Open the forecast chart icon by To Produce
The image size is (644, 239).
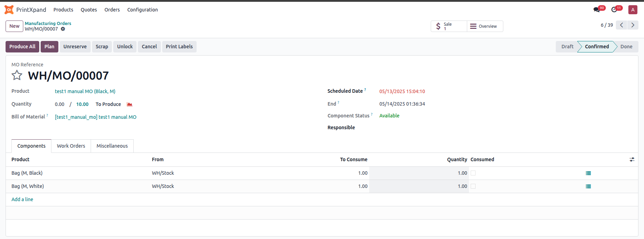130,104
